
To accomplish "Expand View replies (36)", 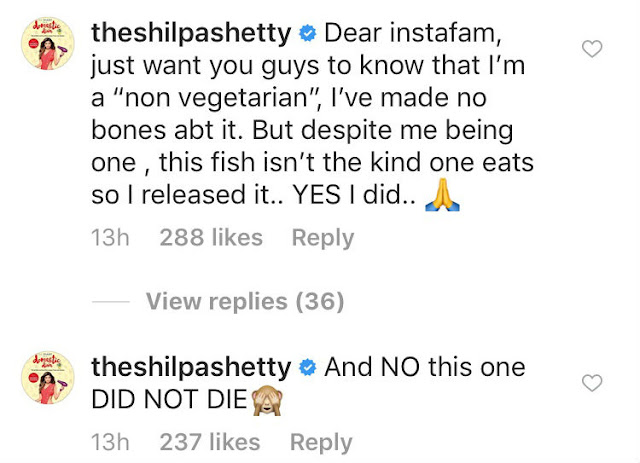I will coord(245,301).
